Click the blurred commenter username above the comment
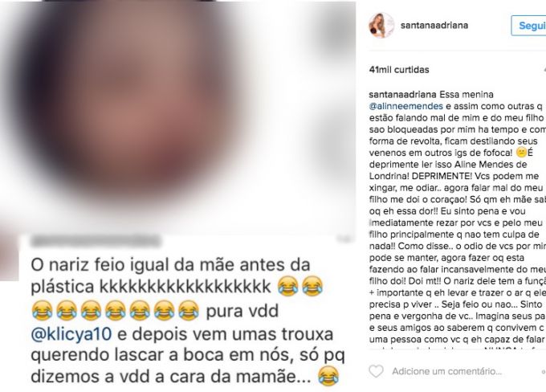 tap(96, 241)
